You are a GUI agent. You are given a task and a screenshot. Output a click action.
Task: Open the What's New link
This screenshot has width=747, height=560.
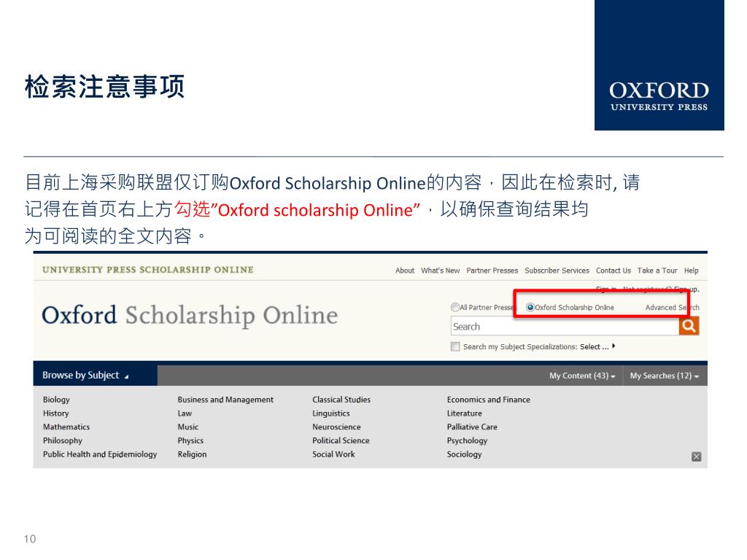tap(440, 271)
